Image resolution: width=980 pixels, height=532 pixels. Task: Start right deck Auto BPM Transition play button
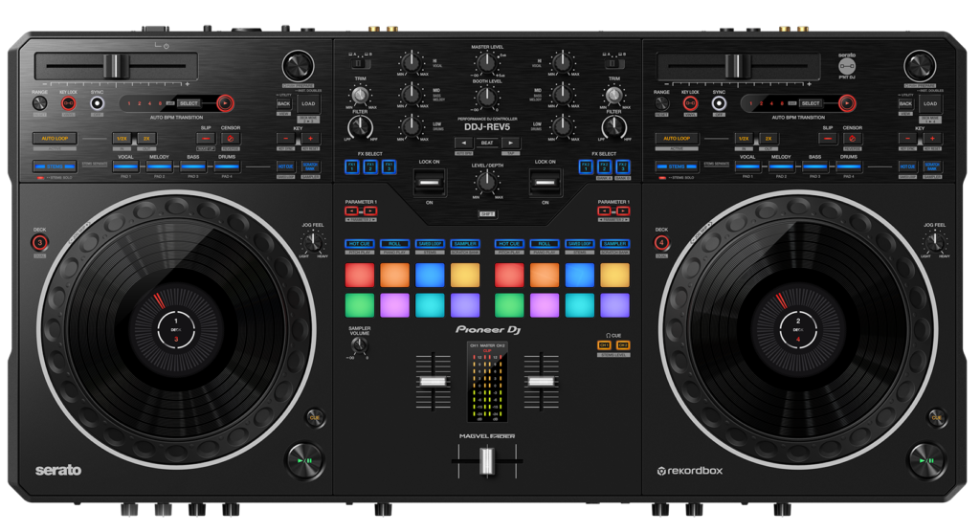(847, 103)
